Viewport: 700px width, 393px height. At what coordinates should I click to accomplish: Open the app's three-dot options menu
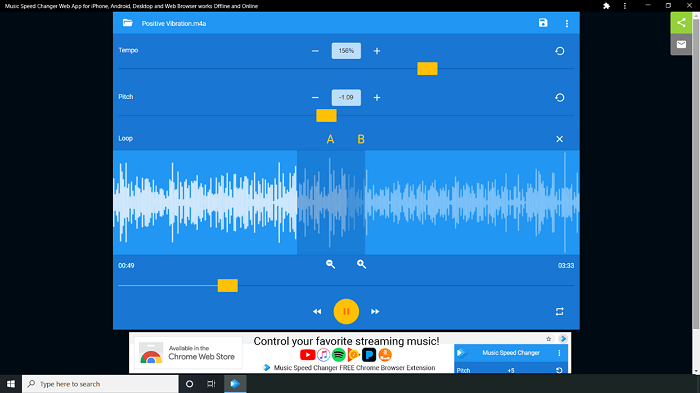[x=567, y=24]
